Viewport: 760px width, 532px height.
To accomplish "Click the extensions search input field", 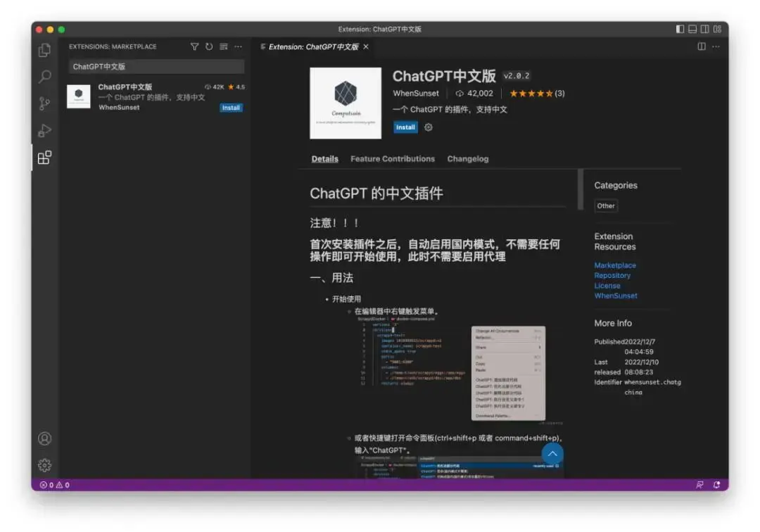I will (156, 66).
